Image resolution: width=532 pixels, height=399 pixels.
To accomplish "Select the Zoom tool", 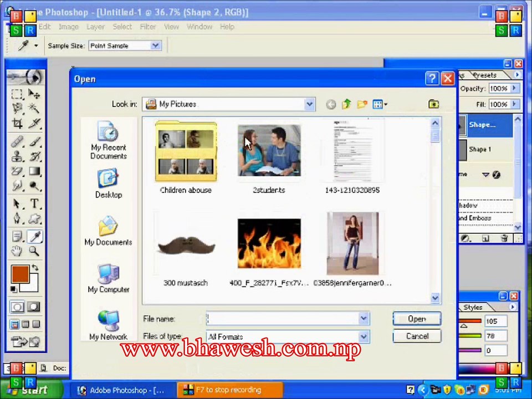I will point(34,251).
